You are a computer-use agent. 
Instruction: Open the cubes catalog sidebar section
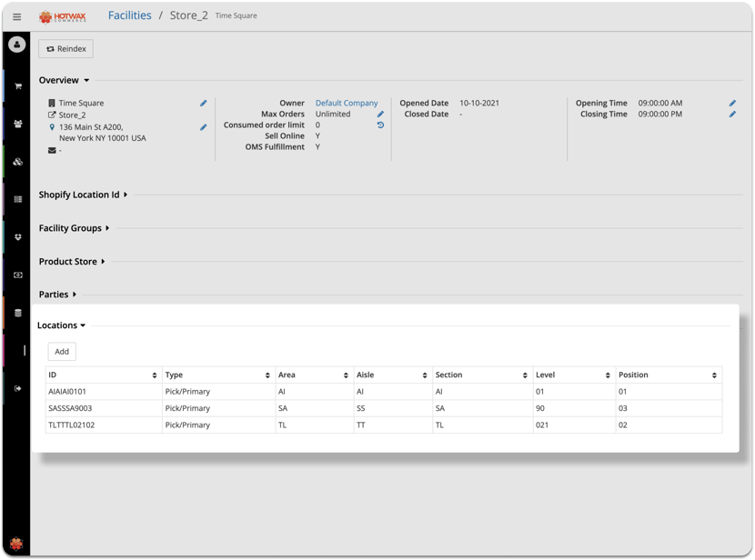(x=18, y=162)
